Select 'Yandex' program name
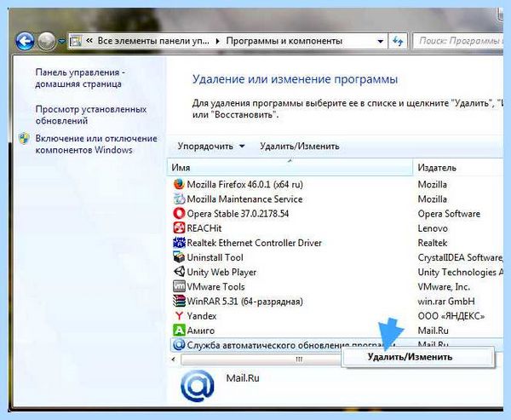Viewport: 511px width, 420px height. click(x=202, y=316)
